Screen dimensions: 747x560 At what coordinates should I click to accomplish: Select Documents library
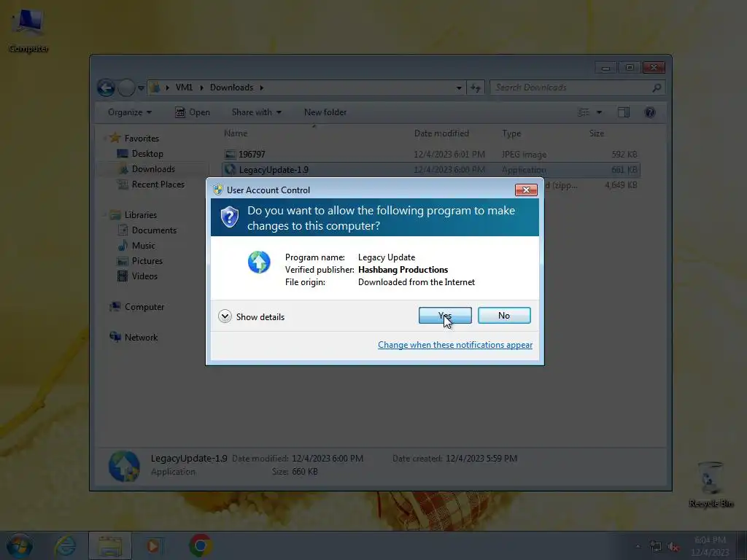[154, 230]
